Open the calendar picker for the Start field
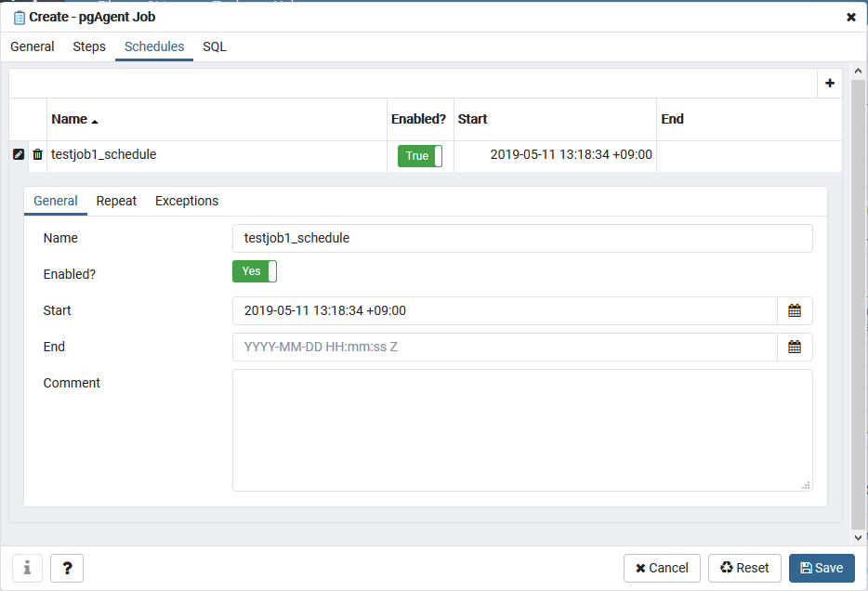This screenshot has width=868, height=591. pyautogui.click(x=795, y=310)
